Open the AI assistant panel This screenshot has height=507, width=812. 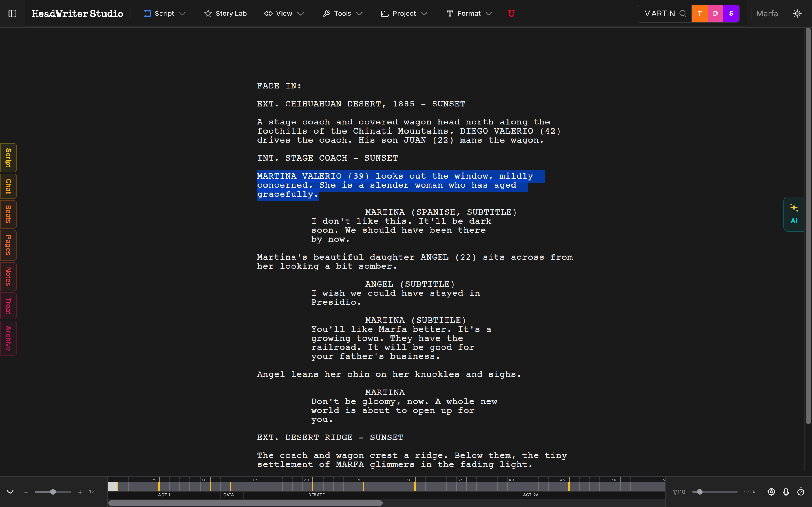click(x=794, y=214)
